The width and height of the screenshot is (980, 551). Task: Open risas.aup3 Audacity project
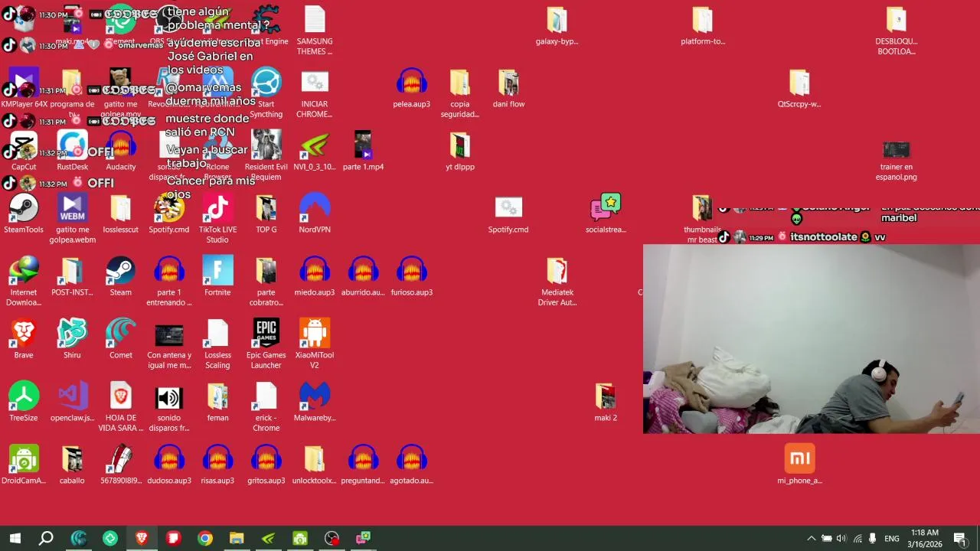217,465
